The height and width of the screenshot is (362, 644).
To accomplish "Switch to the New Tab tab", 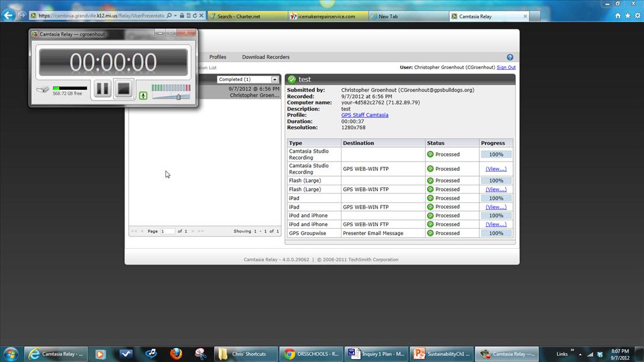I will (409, 16).
